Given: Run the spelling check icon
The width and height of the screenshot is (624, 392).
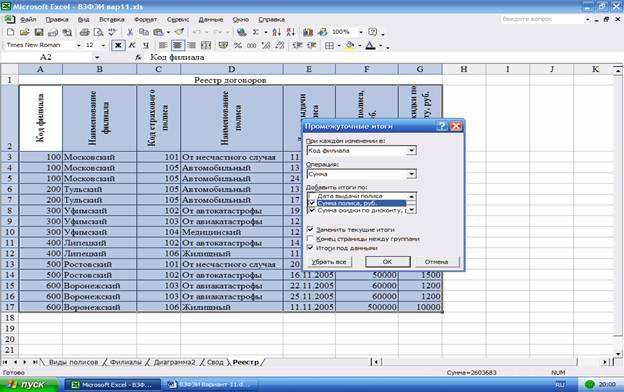Looking at the screenshot, I should coord(112,32).
